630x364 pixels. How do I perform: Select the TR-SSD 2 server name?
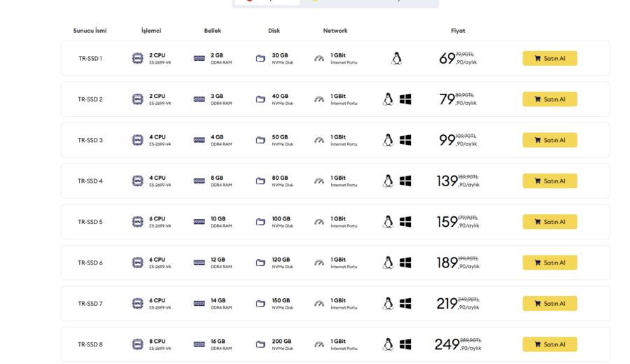coord(90,99)
